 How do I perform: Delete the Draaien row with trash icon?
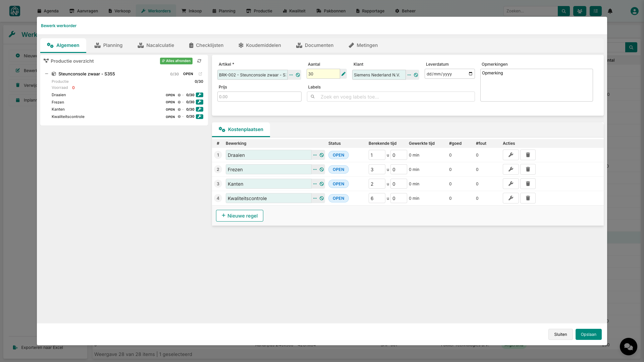point(528,155)
